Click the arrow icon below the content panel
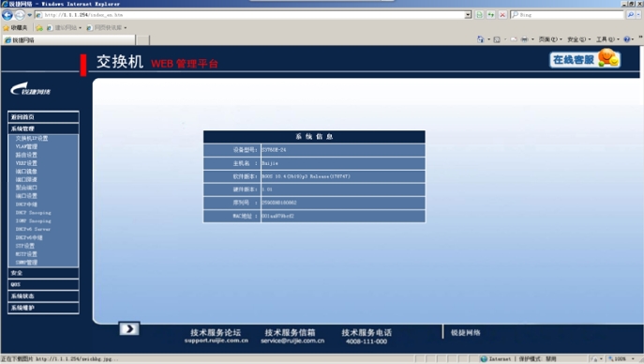The width and height of the screenshot is (644, 364). click(129, 328)
